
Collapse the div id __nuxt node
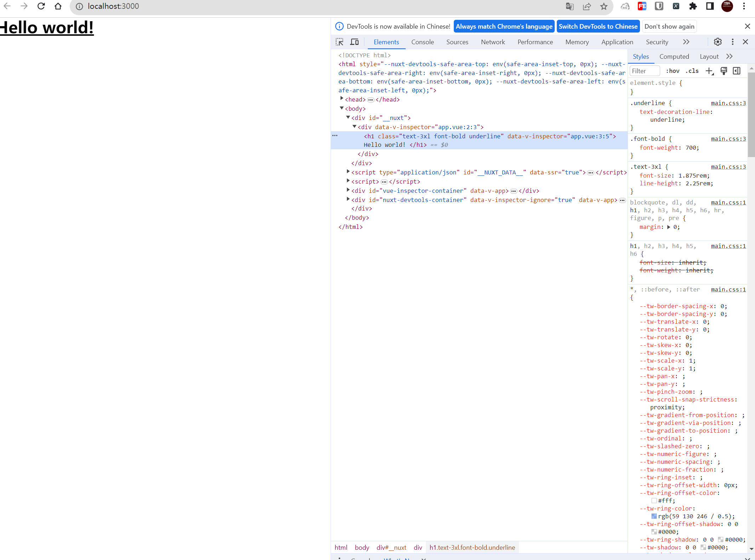coord(348,117)
